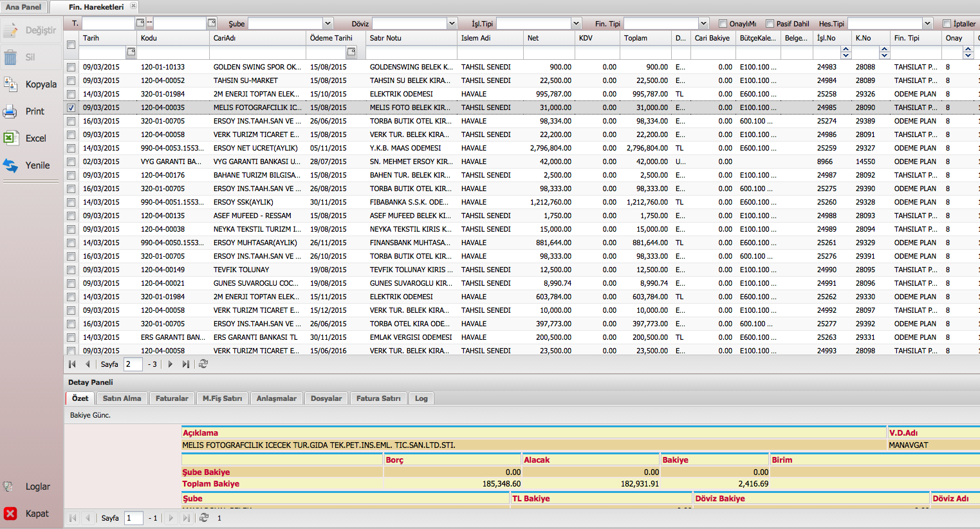Screen dimensions: 980x529
Task: Open the Anlaşmalar detail tab
Action: click(277, 398)
